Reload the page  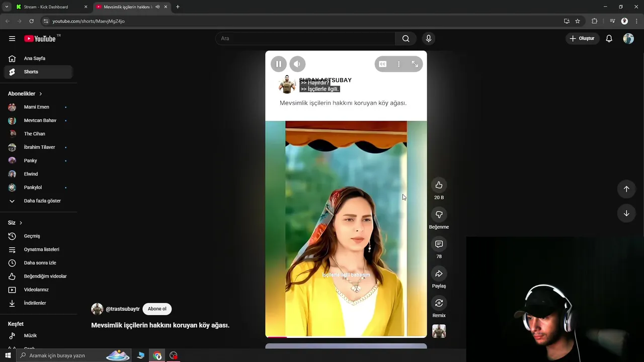(x=31, y=21)
